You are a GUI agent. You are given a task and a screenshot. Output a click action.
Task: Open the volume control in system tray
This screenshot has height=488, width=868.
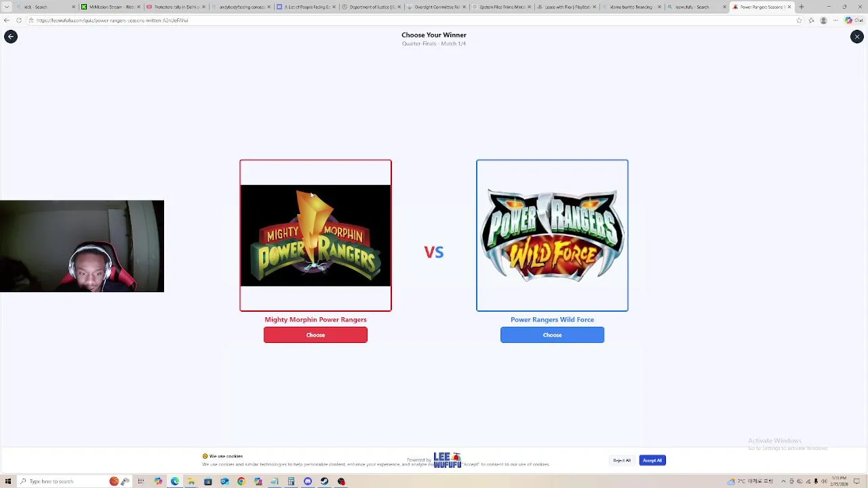tap(824, 481)
